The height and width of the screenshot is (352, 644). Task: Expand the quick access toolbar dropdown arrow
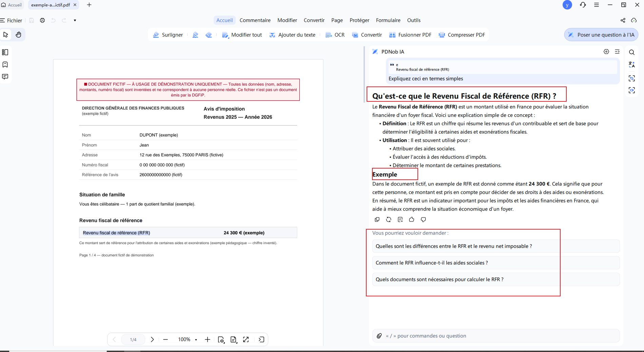(75, 20)
